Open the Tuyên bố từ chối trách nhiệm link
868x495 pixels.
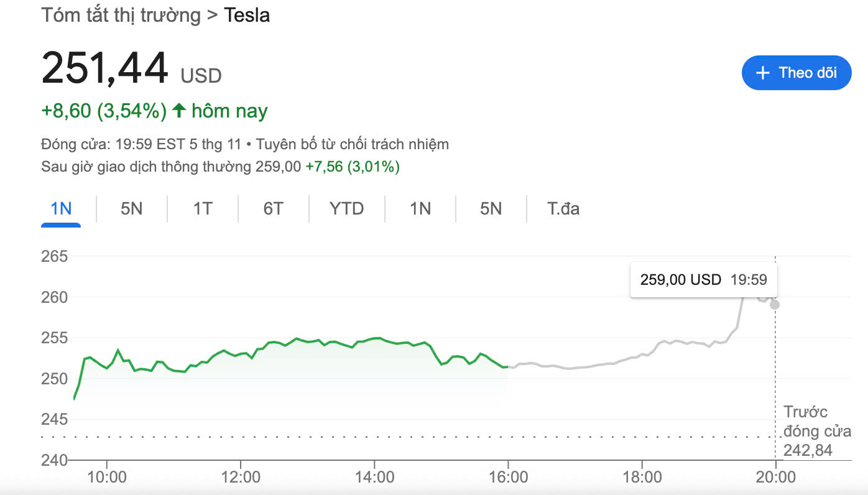point(353,144)
